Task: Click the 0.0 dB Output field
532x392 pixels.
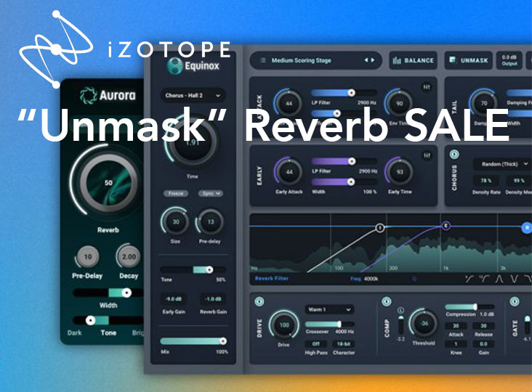Action: tap(509, 61)
